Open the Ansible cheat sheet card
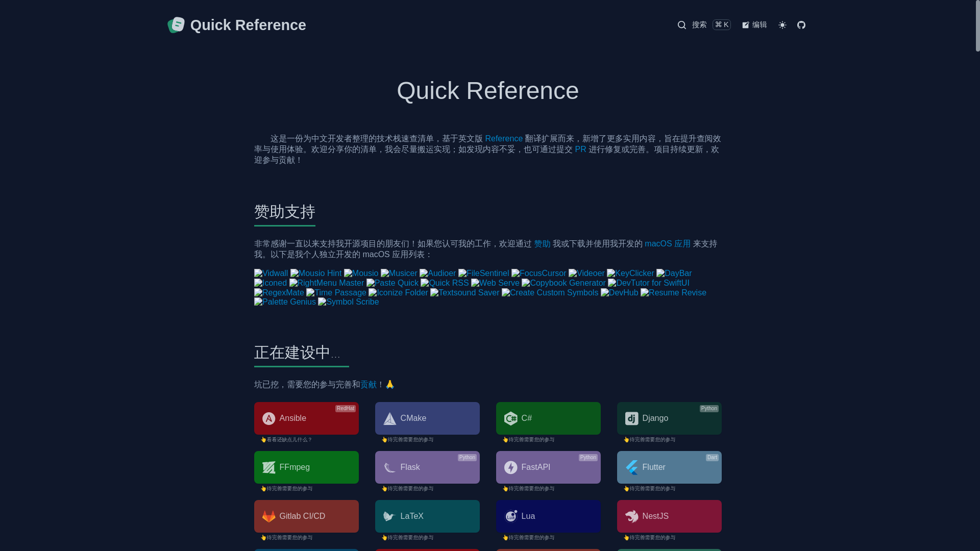This screenshot has width=980, height=551. pyautogui.click(x=306, y=418)
